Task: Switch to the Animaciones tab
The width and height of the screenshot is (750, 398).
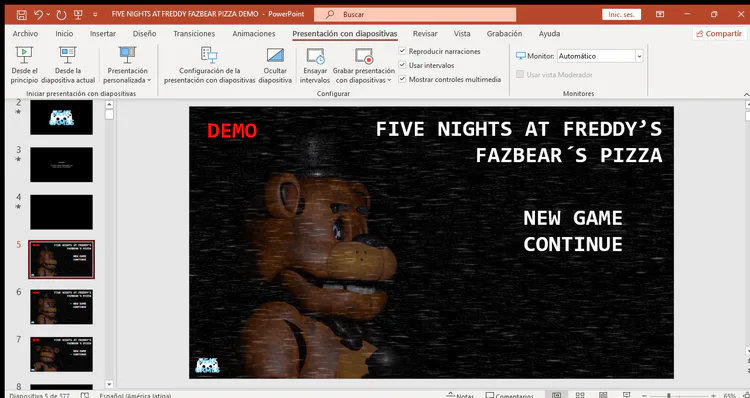Action: 254,33
